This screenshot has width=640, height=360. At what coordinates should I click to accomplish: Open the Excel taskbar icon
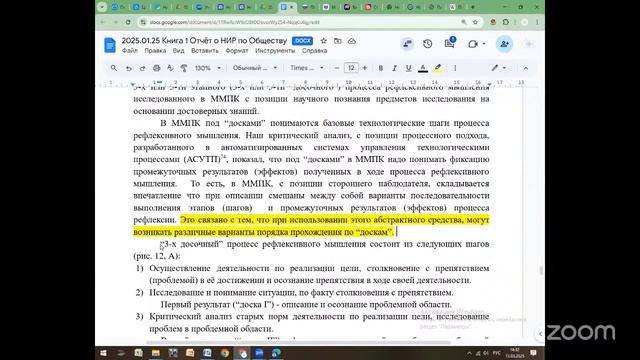(138, 353)
